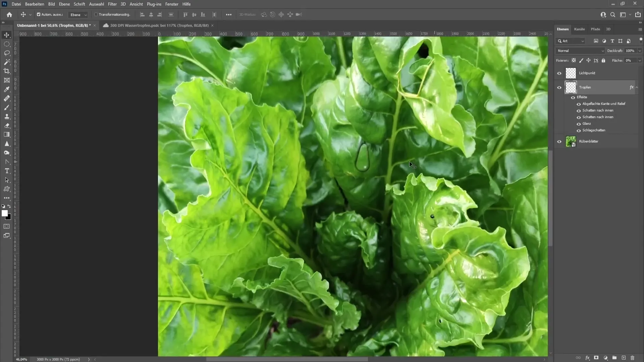
Task: Select the Pen tool
Action: 7,162
